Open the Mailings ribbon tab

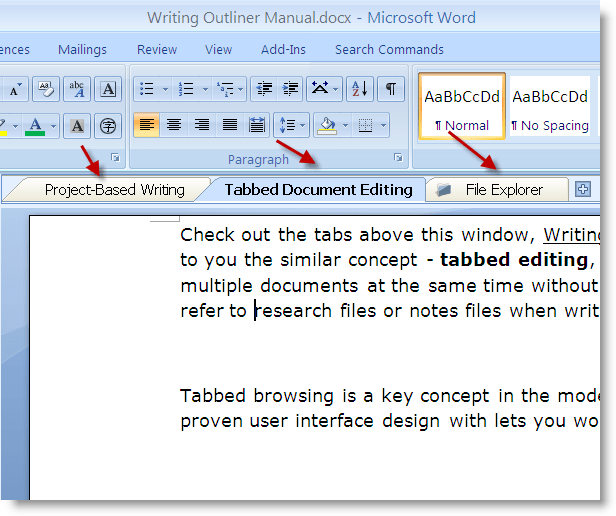pos(82,50)
